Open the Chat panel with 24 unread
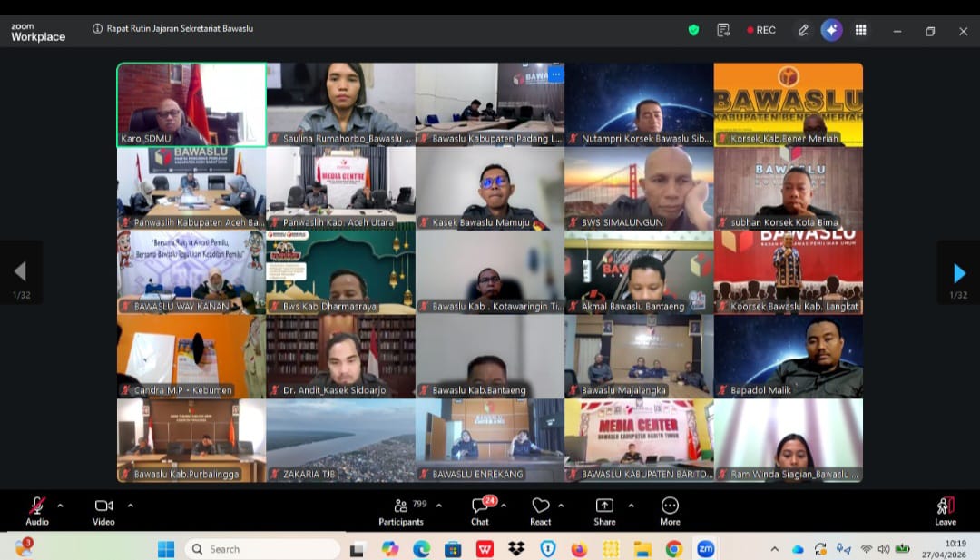 pyautogui.click(x=480, y=511)
